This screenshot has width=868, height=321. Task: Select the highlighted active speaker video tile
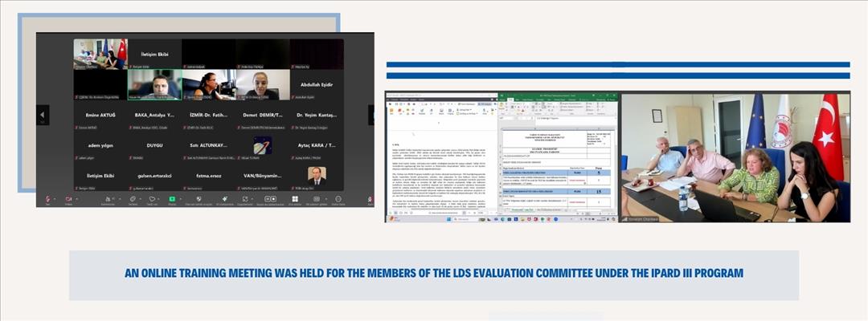[154, 84]
